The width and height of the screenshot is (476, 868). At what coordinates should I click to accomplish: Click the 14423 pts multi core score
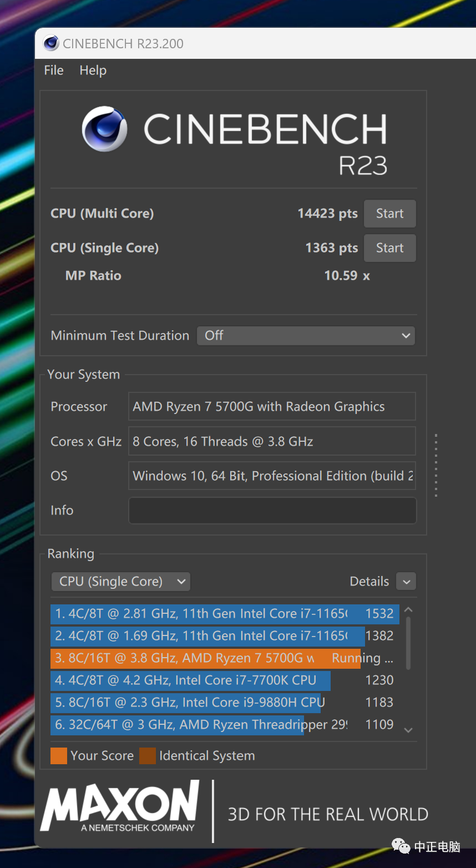pyautogui.click(x=327, y=214)
